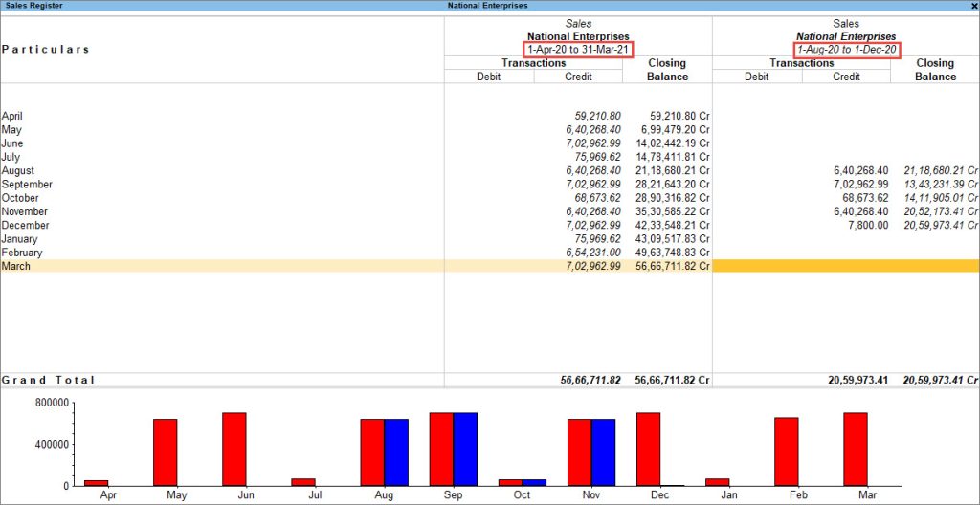The width and height of the screenshot is (980, 505).
Task: Click the 1-Apr-20 to 31-Mar-21 period
Action: point(578,50)
